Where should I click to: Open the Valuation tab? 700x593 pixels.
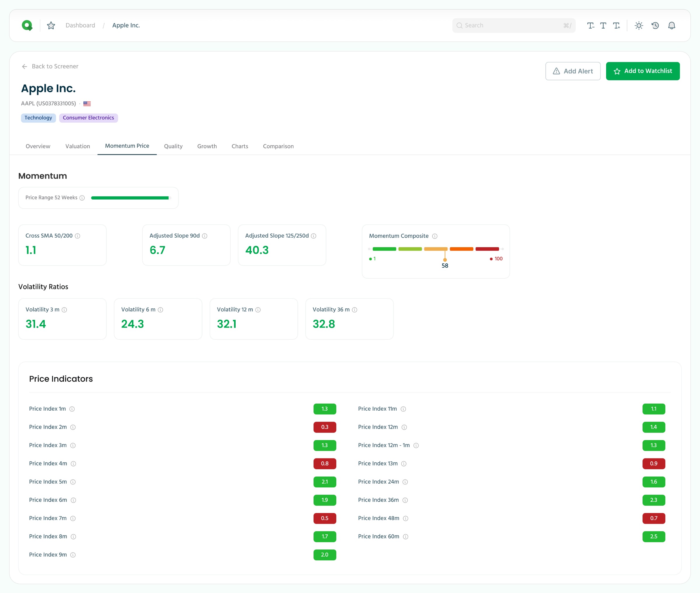[x=78, y=146]
